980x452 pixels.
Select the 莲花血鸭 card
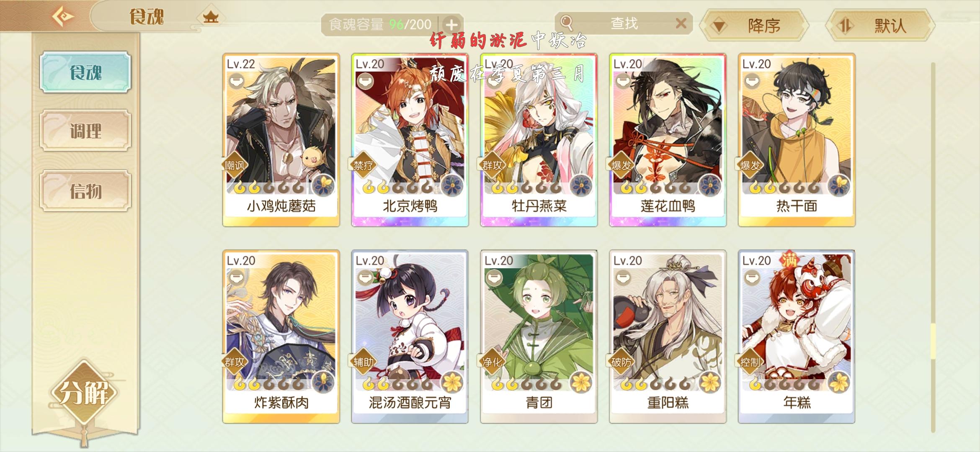click(x=668, y=140)
